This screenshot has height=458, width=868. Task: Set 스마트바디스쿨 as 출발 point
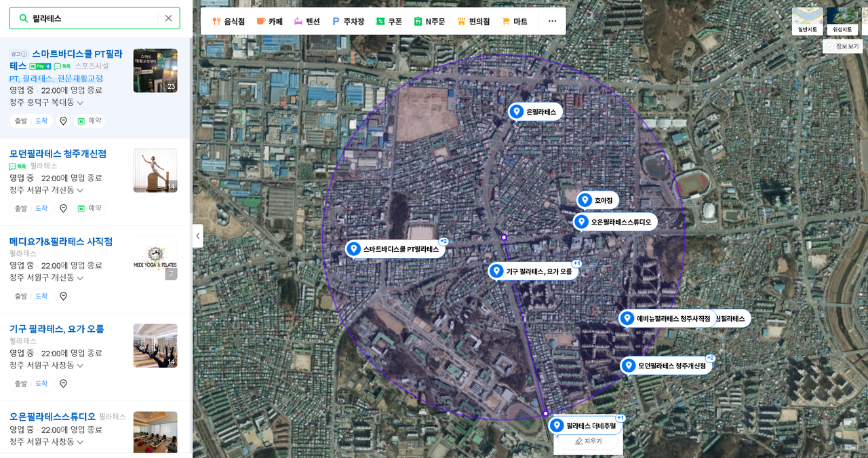click(x=21, y=121)
